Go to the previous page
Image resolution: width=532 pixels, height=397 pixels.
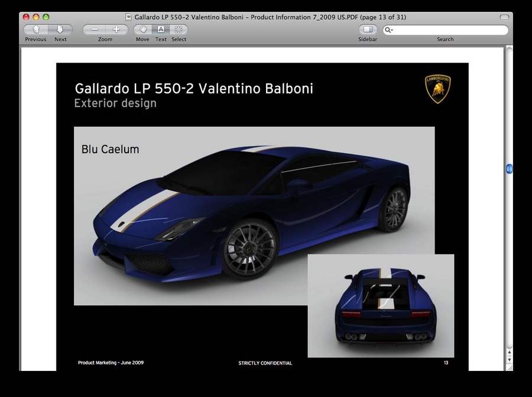pos(36,29)
